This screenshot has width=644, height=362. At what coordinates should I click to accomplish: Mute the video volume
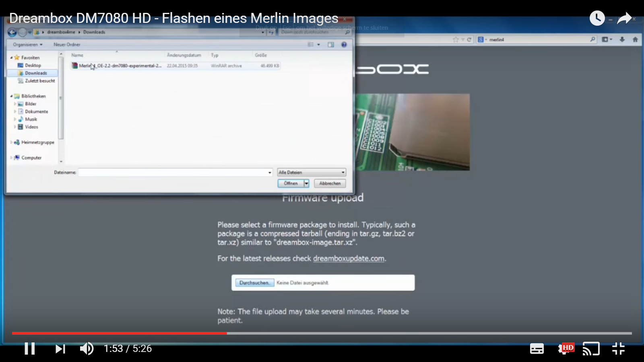[87, 348]
